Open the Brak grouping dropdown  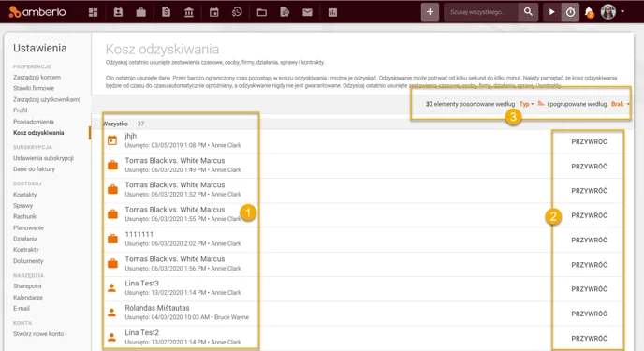(x=621, y=104)
